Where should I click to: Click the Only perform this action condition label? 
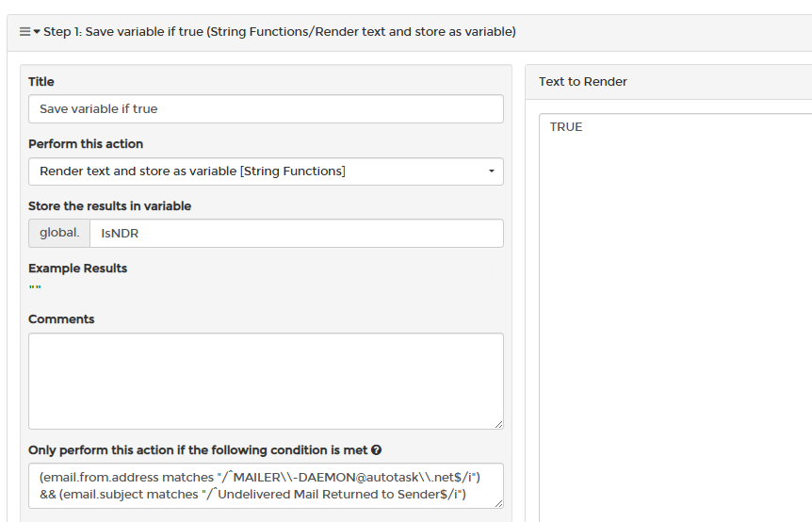pyautogui.click(x=198, y=450)
